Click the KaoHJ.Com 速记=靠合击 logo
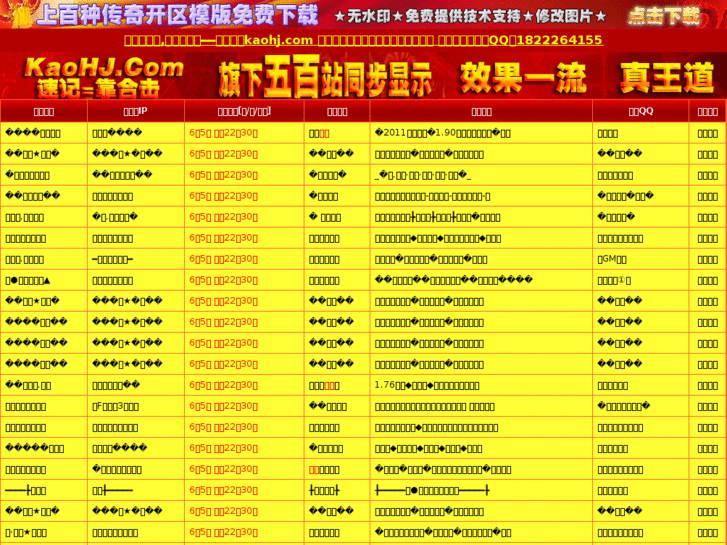This screenshot has height=545, width=727. pos(104,77)
